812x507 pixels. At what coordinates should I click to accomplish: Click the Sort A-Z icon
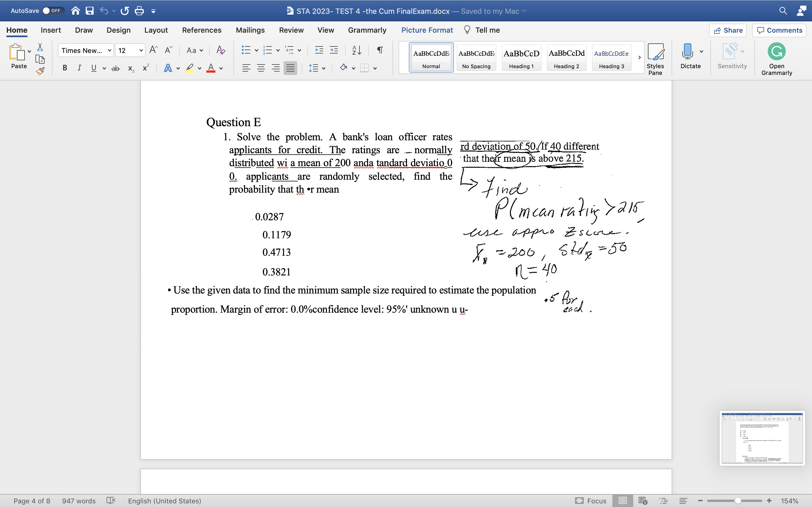[x=356, y=50]
